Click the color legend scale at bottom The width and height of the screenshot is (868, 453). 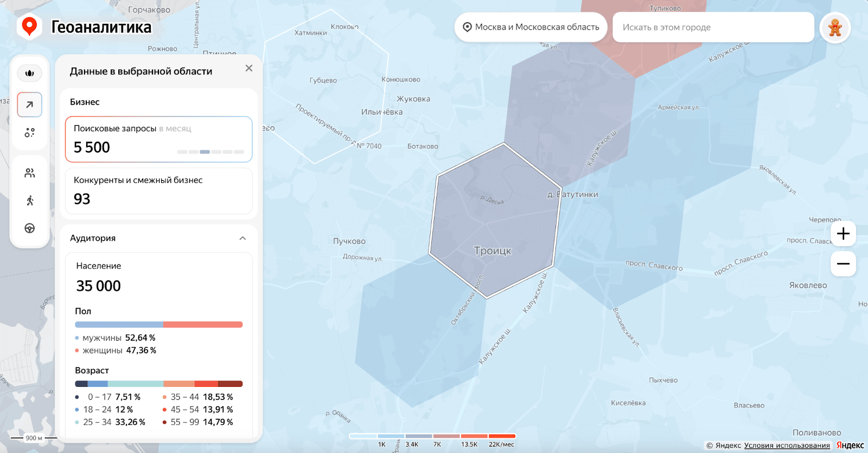432,436
